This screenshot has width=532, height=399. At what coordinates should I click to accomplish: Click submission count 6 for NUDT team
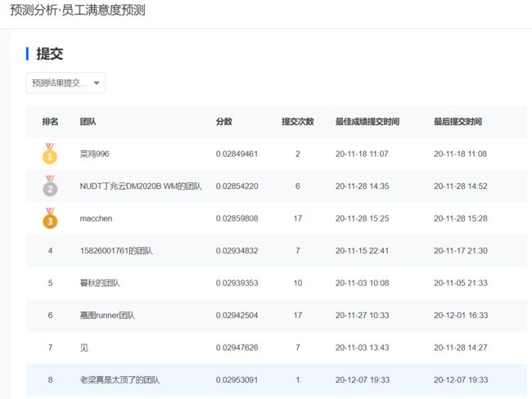[x=298, y=186]
